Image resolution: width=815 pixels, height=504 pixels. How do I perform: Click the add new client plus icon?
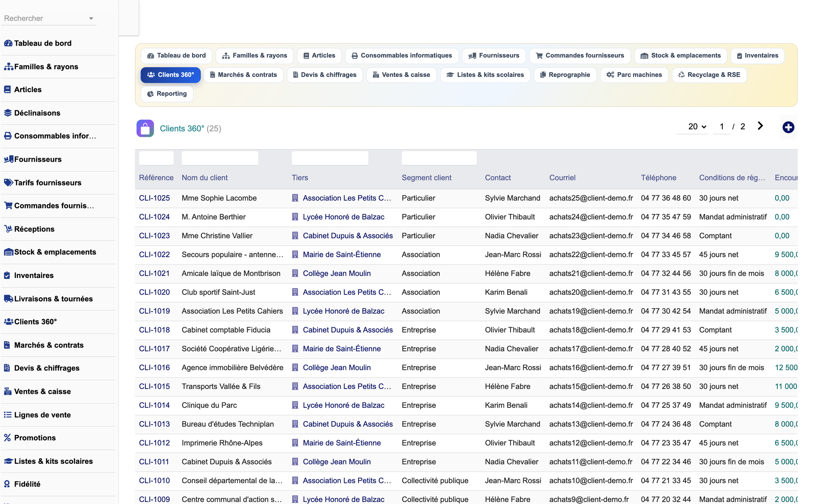coord(788,127)
